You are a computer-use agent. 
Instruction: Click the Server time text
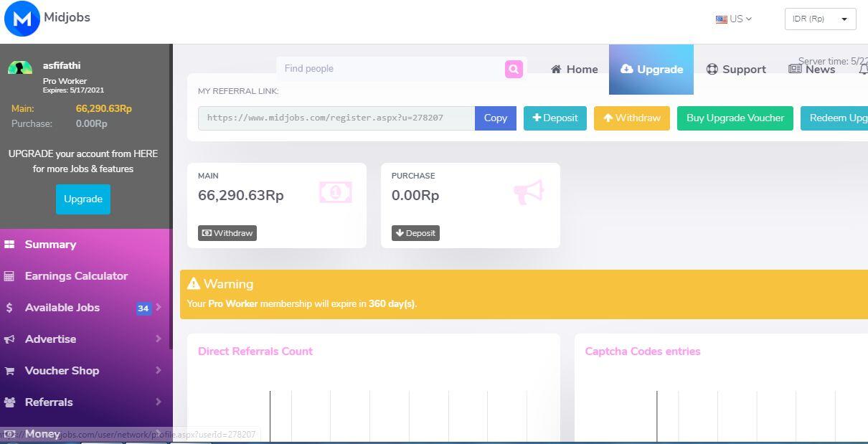[x=833, y=62]
